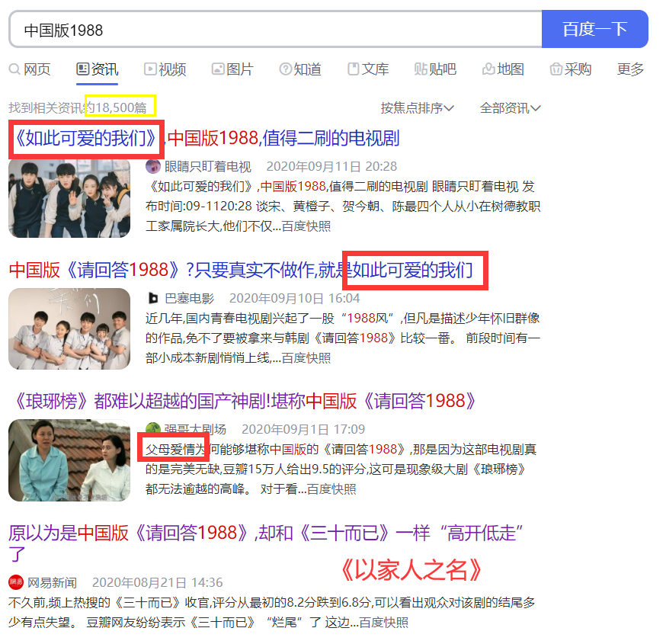Click the 巴塞电影 source logo

[153, 298]
